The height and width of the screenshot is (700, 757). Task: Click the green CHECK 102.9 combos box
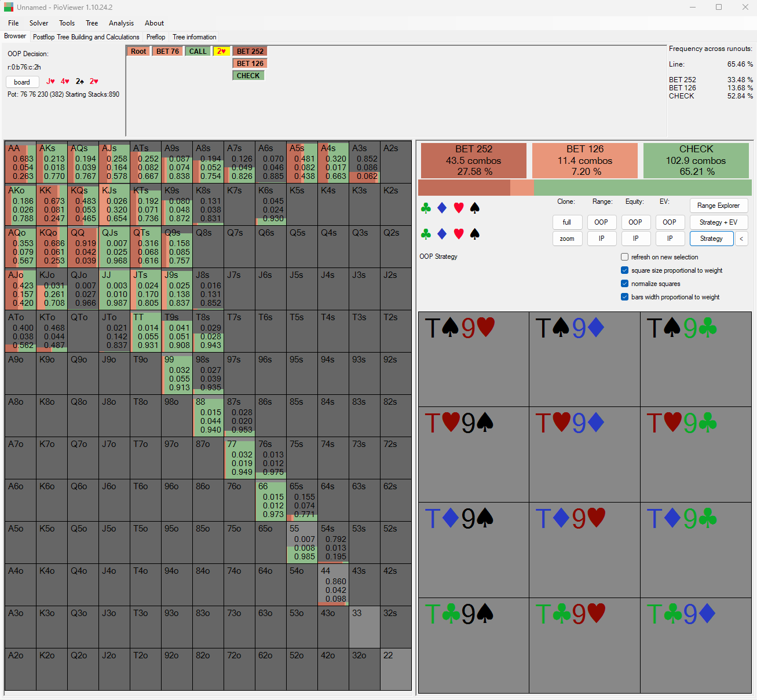696,160
